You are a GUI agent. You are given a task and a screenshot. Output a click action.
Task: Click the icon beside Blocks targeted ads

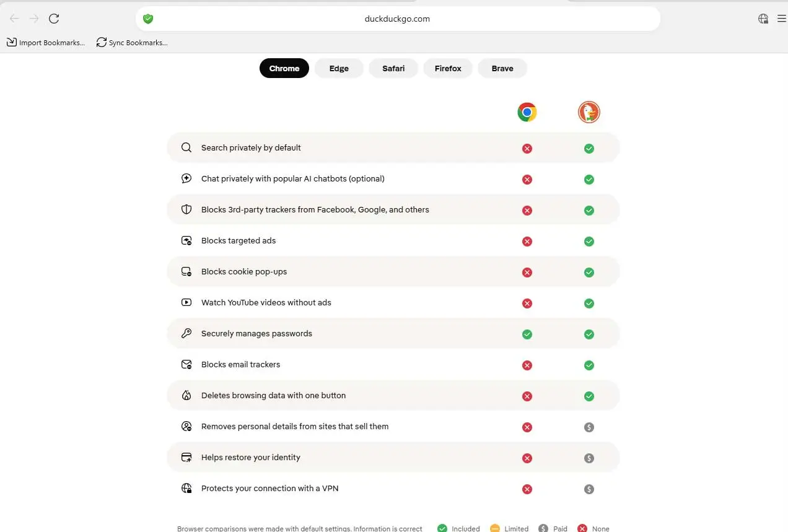[x=186, y=240]
